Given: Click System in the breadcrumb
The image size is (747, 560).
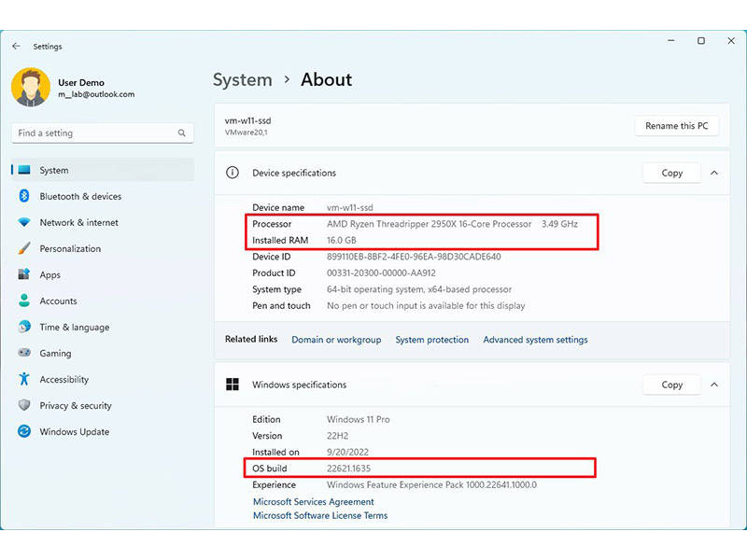Looking at the screenshot, I should 243,79.
